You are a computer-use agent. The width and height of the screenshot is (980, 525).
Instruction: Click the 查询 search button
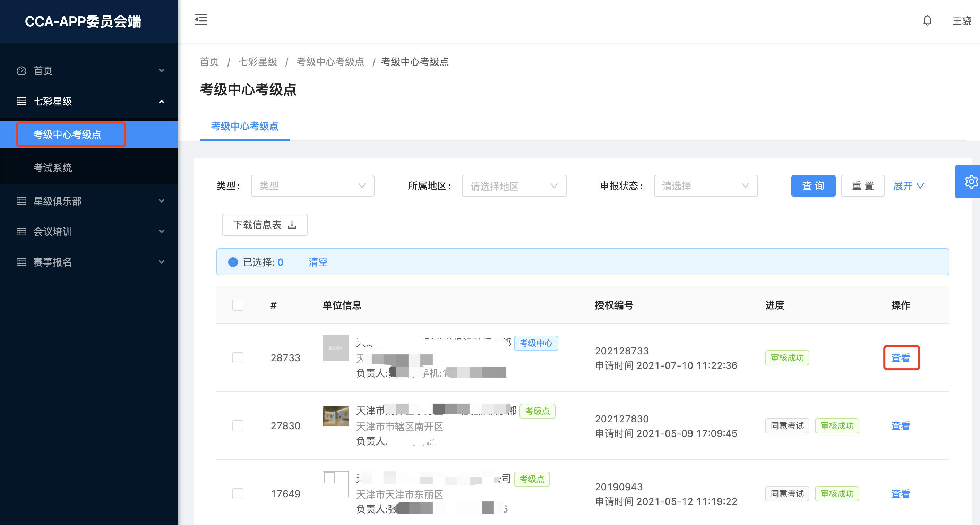813,186
